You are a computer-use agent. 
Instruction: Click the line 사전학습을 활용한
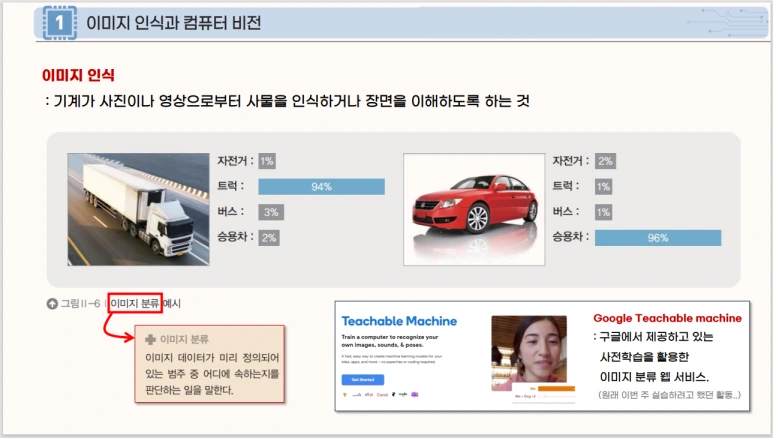point(644,357)
